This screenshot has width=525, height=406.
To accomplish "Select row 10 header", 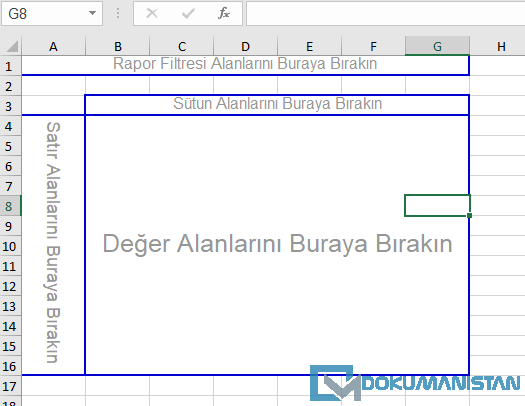I will pos(10,246).
